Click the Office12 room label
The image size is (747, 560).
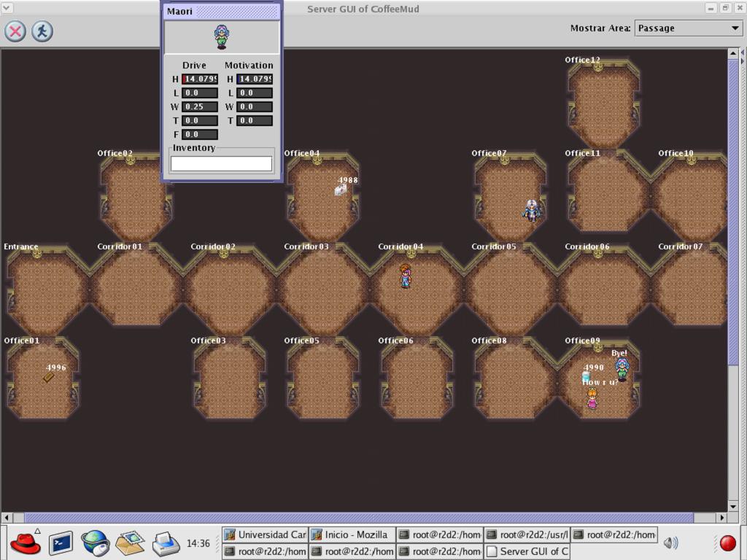582,60
